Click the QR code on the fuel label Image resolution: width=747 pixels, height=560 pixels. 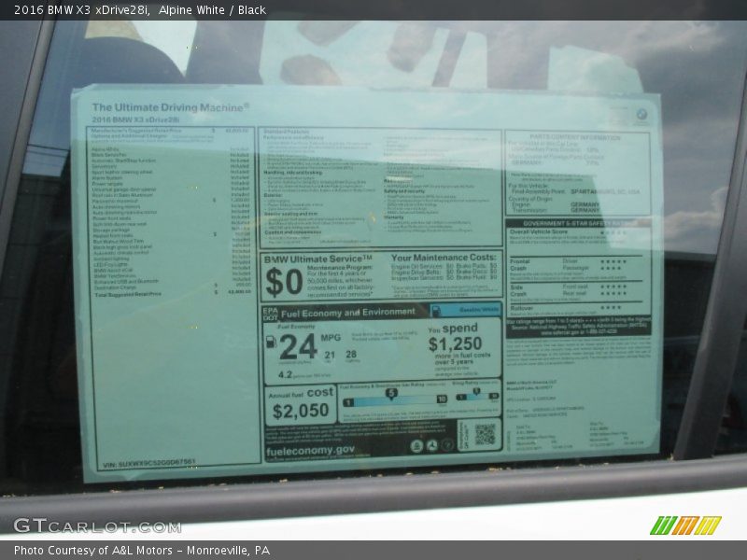(485, 434)
